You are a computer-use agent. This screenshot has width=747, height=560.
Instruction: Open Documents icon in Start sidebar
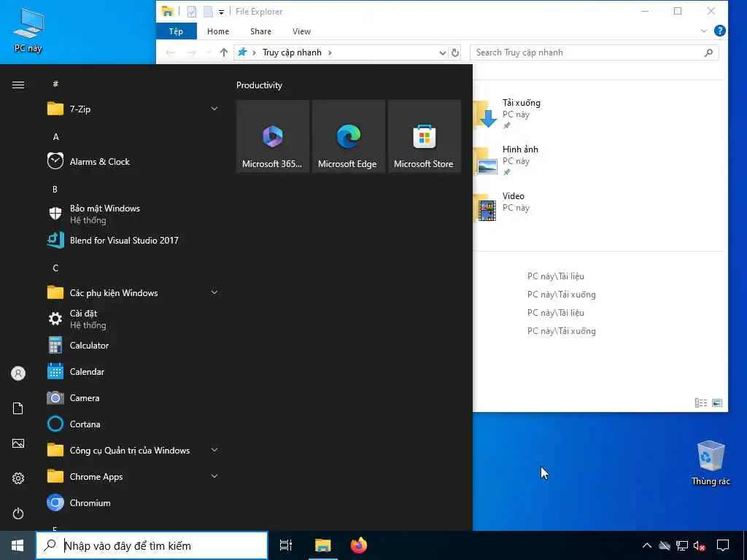[18, 408]
